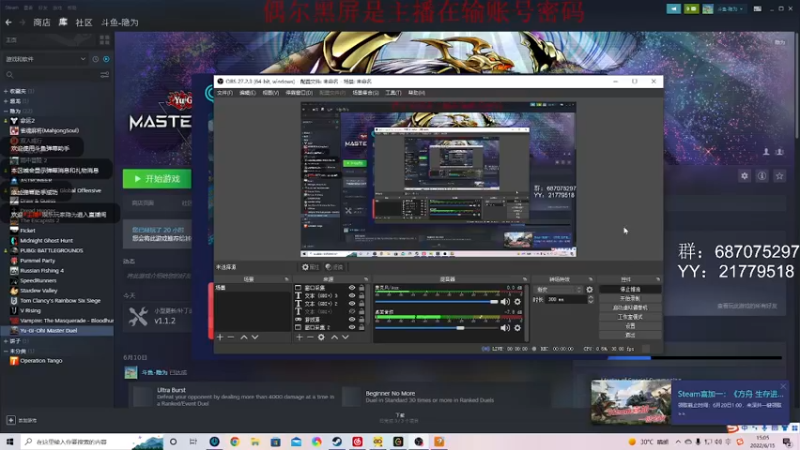This screenshot has width=800, height=450.
Task: Open 文件(F) menu in OBS
Action: pyautogui.click(x=224, y=93)
